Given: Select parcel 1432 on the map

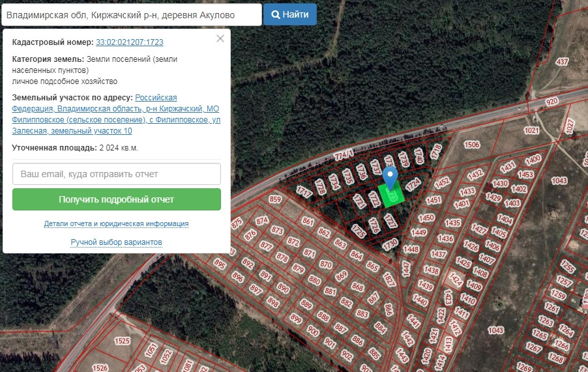Looking at the screenshot, I should tap(475, 175).
